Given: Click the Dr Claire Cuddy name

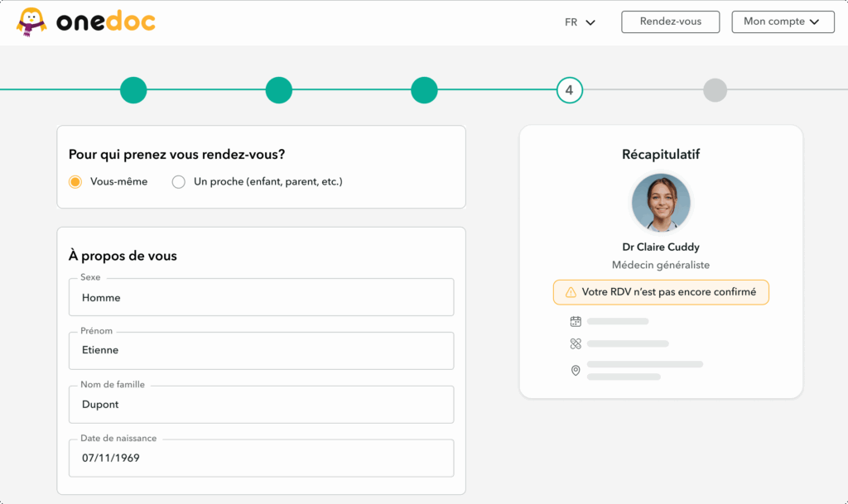Looking at the screenshot, I should [x=661, y=247].
